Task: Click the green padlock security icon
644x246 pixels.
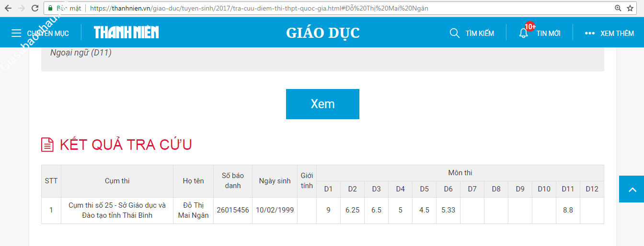Action: pos(50,8)
